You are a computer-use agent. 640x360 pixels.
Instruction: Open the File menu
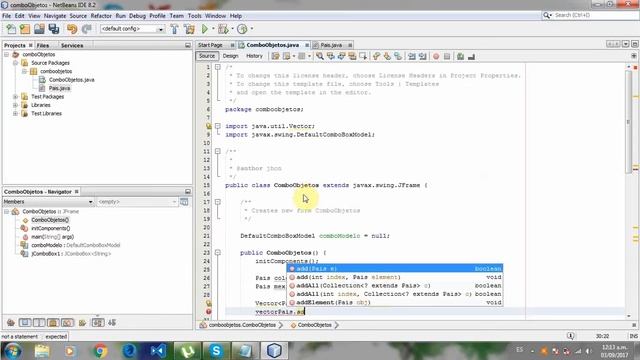pos(7,16)
